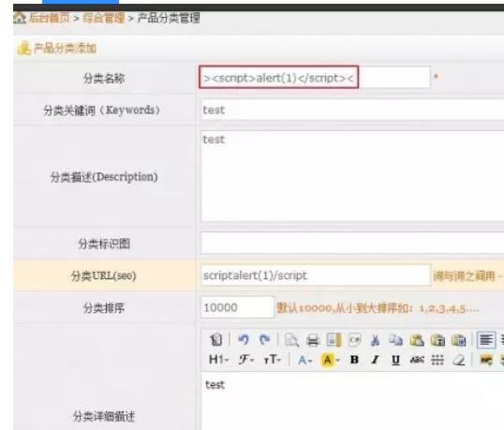Open the H1 heading dropdown
The height and width of the screenshot is (430, 504).
coord(219,360)
